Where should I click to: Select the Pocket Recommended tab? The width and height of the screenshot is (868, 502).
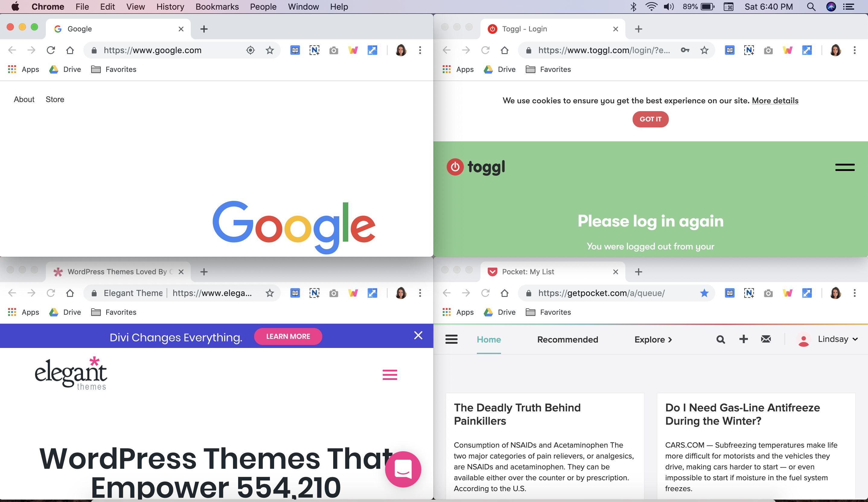pyautogui.click(x=567, y=339)
